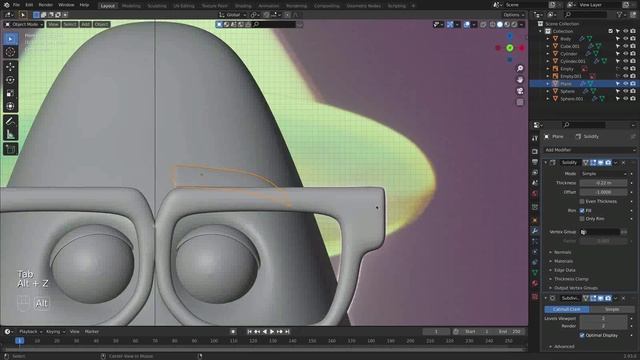Open the Render menu

(x=45, y=5)
